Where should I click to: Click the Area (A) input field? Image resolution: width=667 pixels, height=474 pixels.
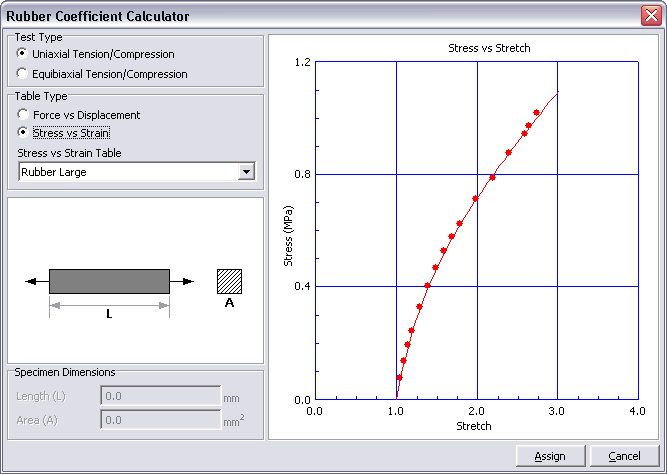(160, 420)
